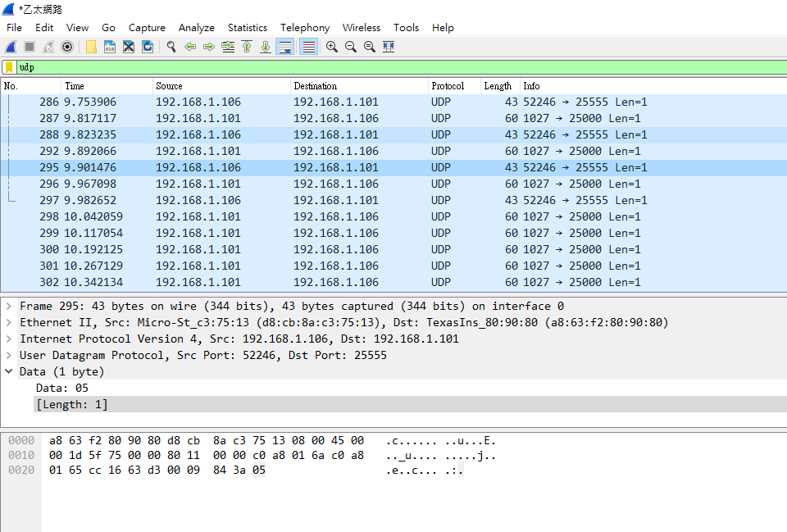Go back in packet history
The width and height of the screenshot is (787, 532).
point(190,47)
